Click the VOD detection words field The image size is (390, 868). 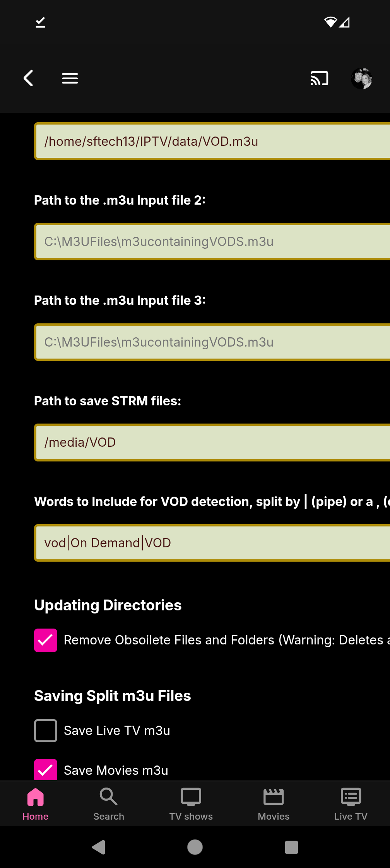tap(212, 543)
